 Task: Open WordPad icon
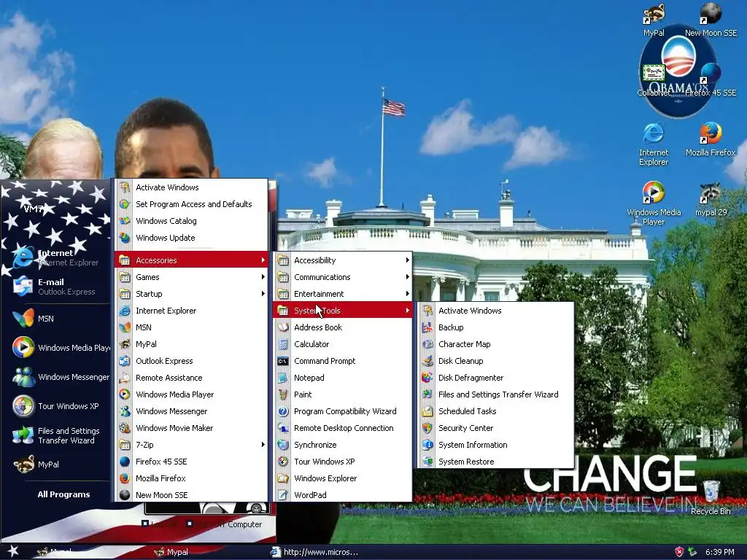click(283, 495)
